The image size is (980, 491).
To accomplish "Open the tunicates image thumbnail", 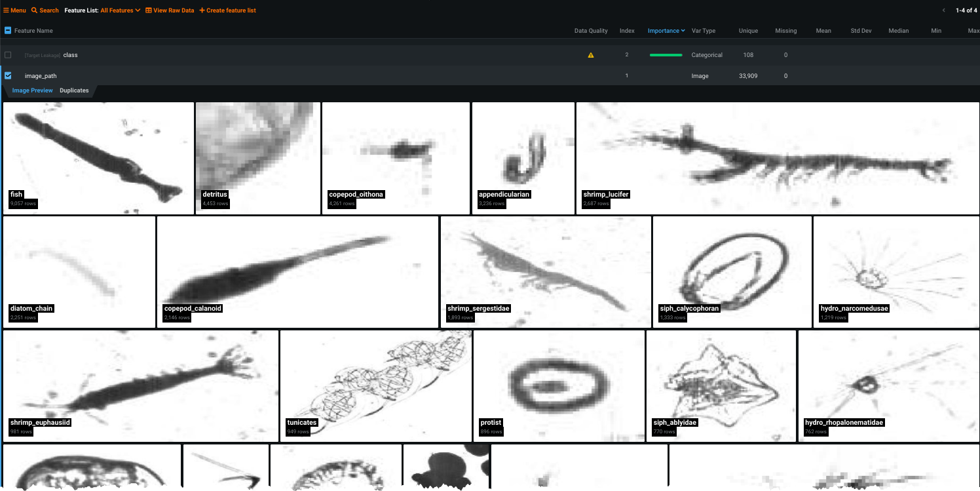I will coord(376,385).
